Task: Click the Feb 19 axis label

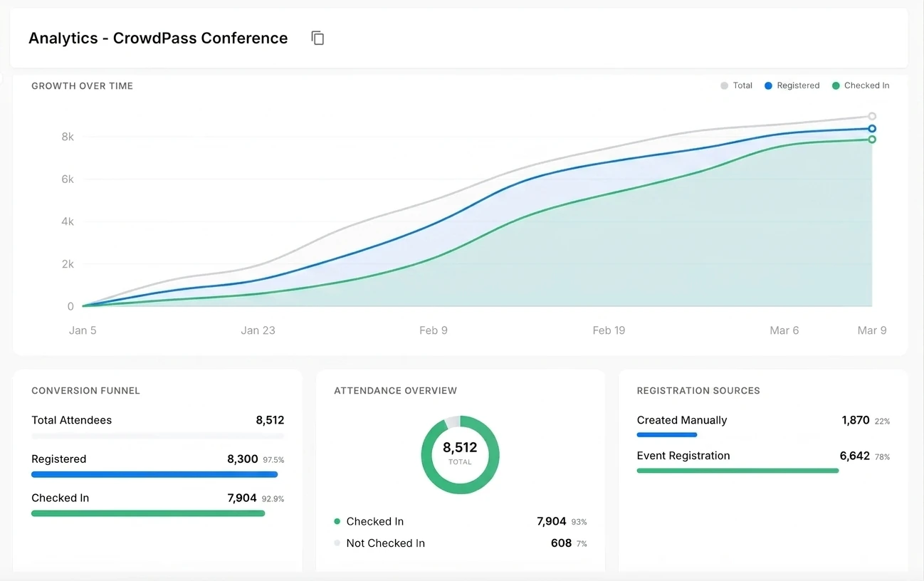Action: coord(609,330)
